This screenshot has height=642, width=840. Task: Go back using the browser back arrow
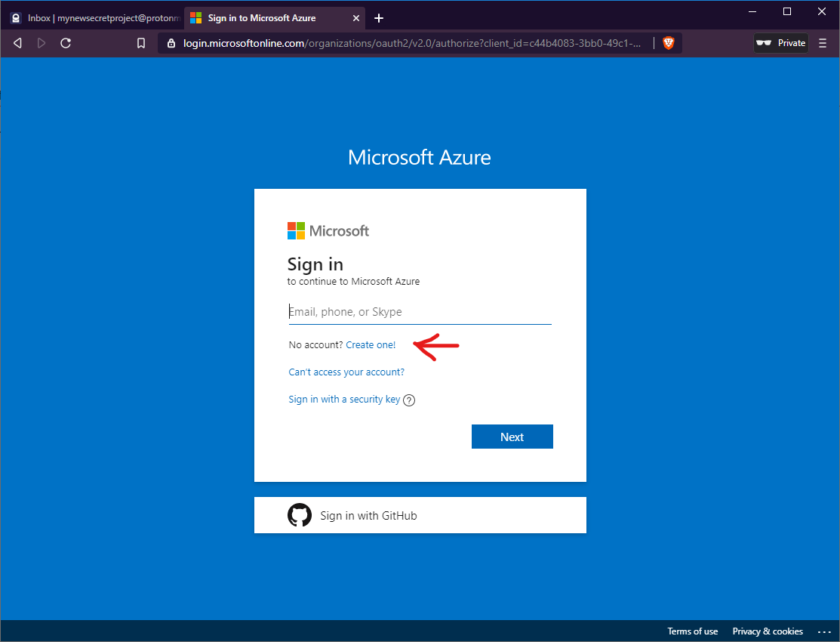[17, 43]
